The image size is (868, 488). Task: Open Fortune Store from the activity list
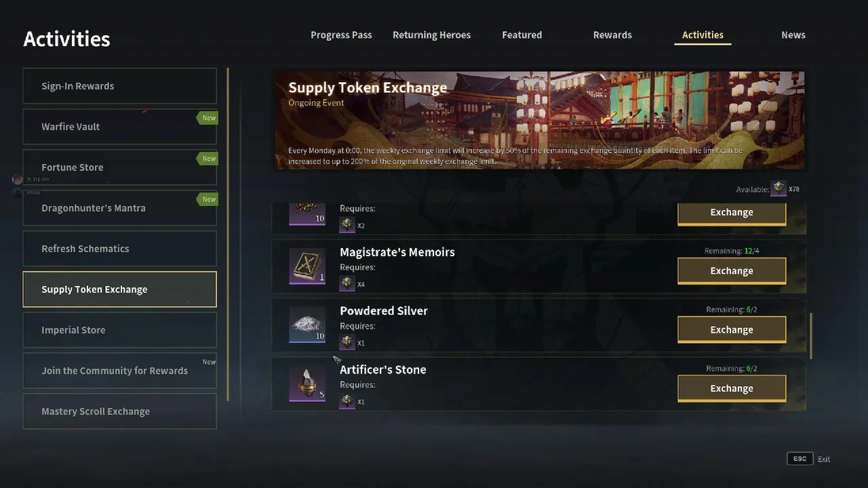tap(119, 167)
